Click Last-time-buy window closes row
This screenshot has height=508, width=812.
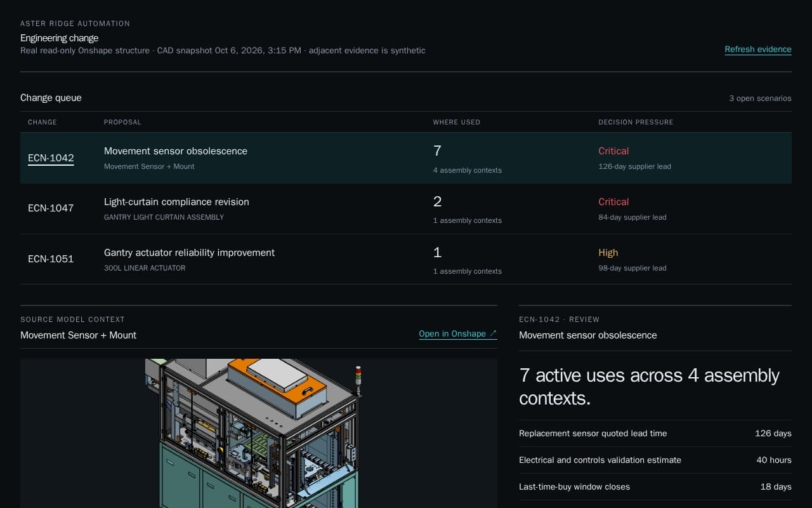(655, 486)
